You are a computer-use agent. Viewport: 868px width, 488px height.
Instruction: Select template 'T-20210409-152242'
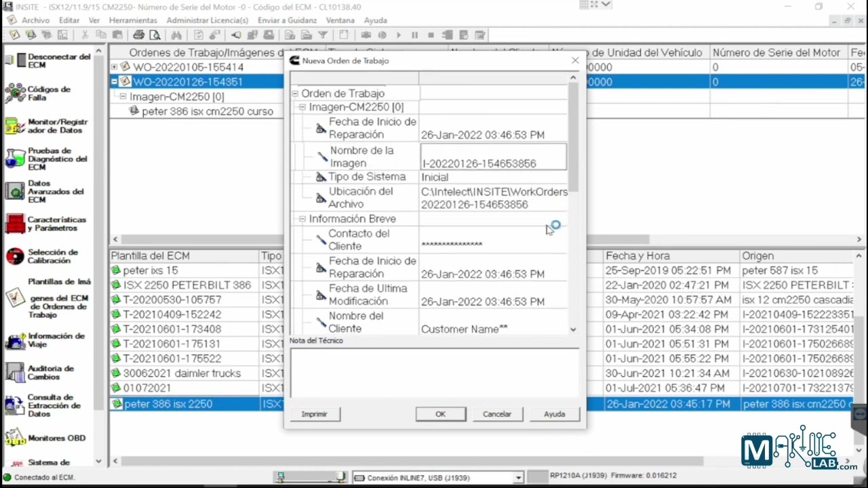172,314
